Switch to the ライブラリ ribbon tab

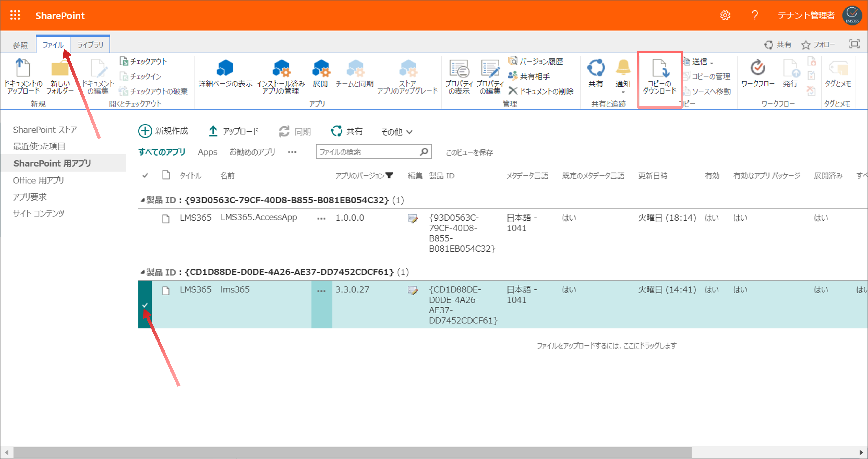click(90, 44)
